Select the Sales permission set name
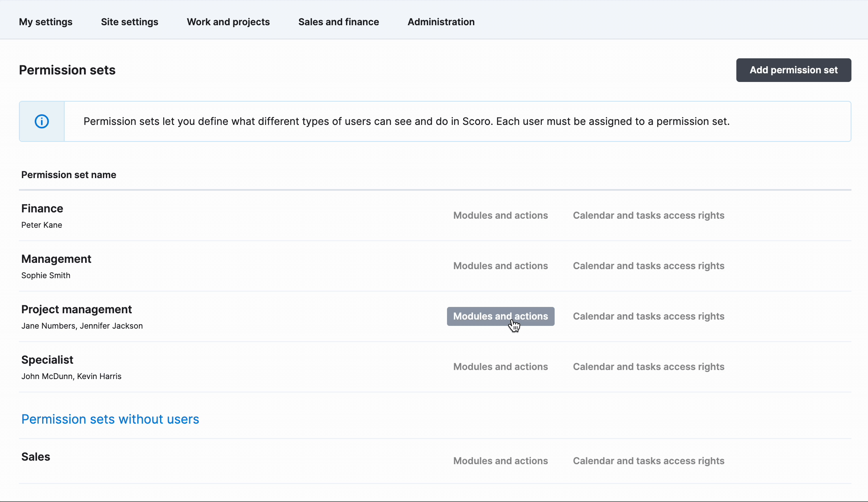The image size is (868, 502). [x=36, y=457]
